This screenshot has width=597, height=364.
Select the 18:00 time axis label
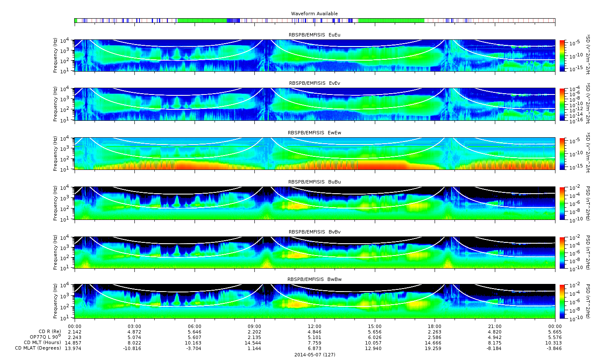click(434, 326)
